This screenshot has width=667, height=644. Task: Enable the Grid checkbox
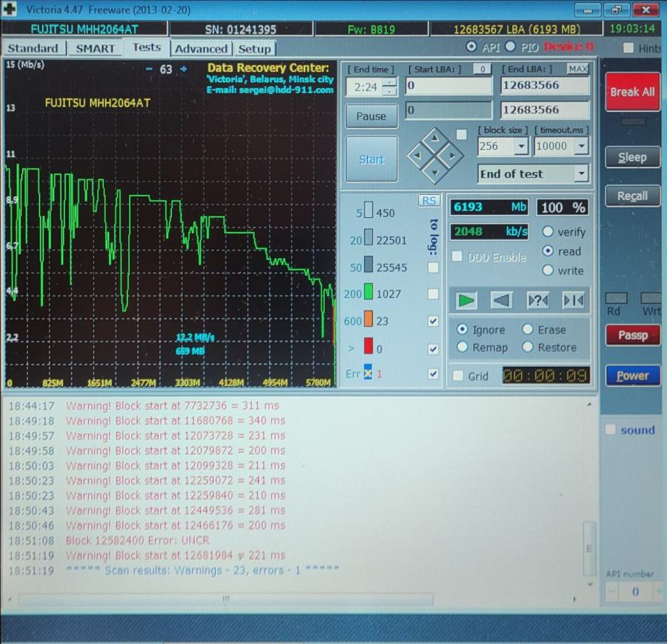tap(458, 376)
